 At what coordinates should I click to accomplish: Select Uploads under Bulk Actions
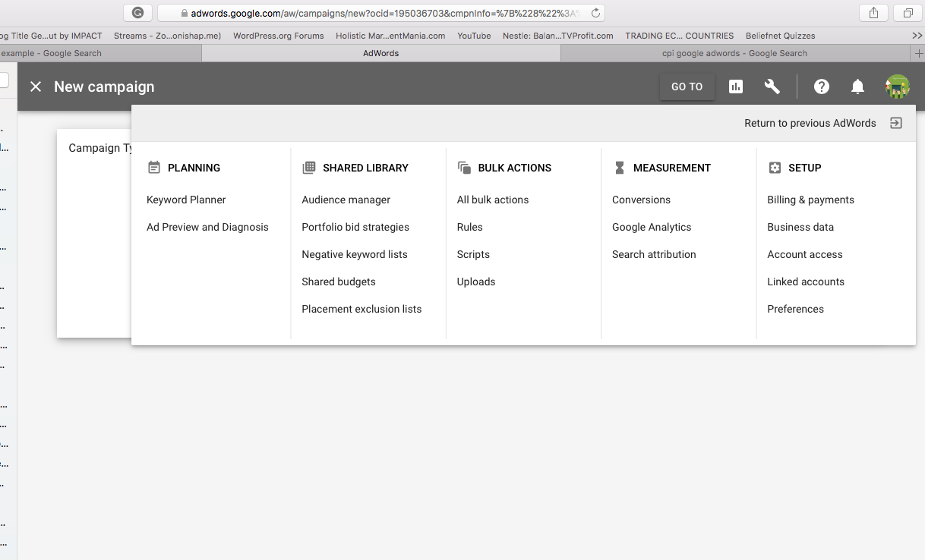click(x=476, y=282)
